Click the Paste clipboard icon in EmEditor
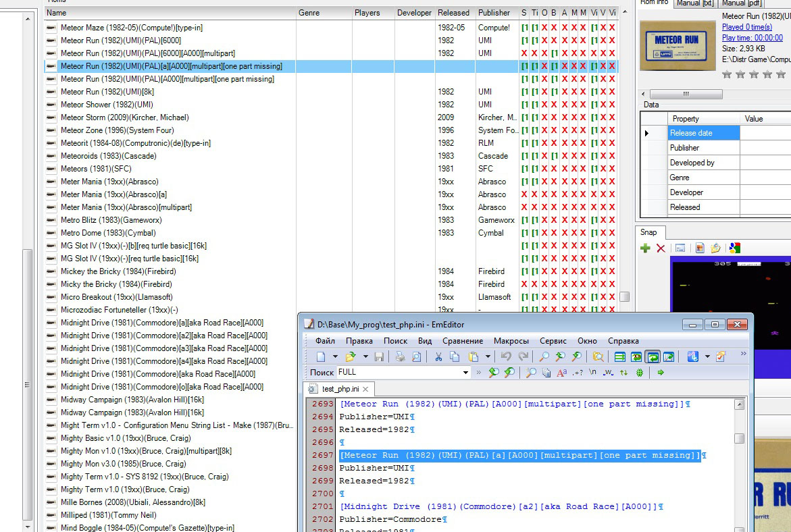The image size is (791, 532). [474, 357]
